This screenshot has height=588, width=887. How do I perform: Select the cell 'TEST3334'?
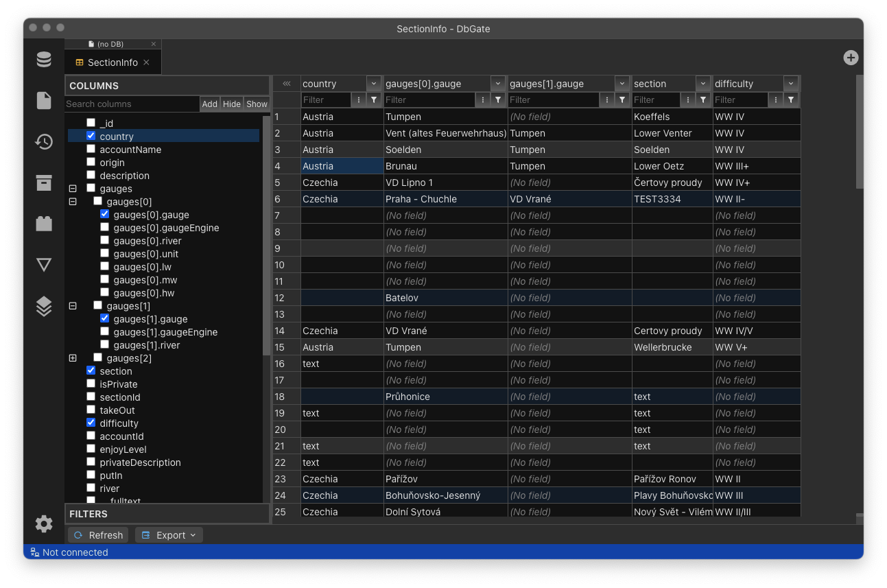[x=672, y=199]
